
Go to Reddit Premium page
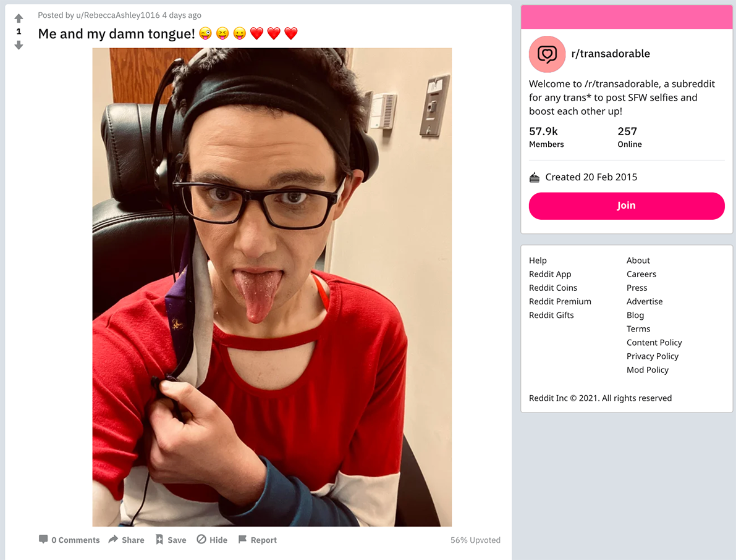pos(560,301)
